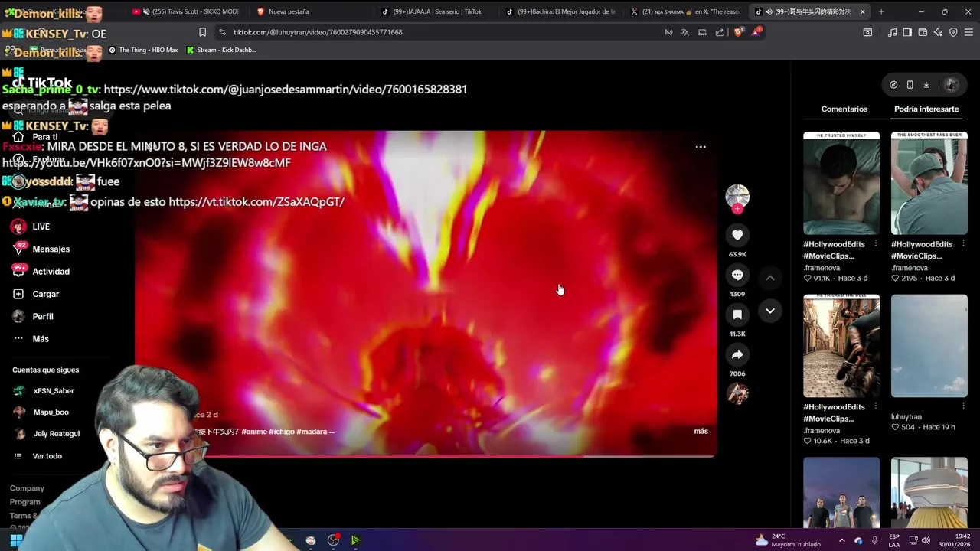Like the video with the heart icon
This screenshot has height=551, width=980.
[737, 235]
